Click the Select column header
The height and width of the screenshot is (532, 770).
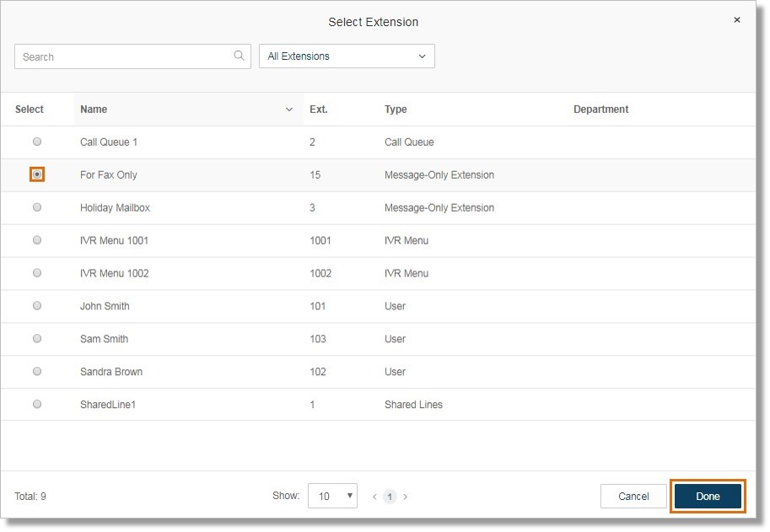point(30,110)
